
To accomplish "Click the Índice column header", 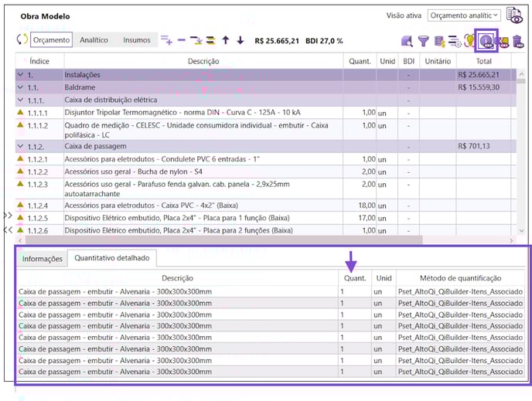I will [39, 61].
